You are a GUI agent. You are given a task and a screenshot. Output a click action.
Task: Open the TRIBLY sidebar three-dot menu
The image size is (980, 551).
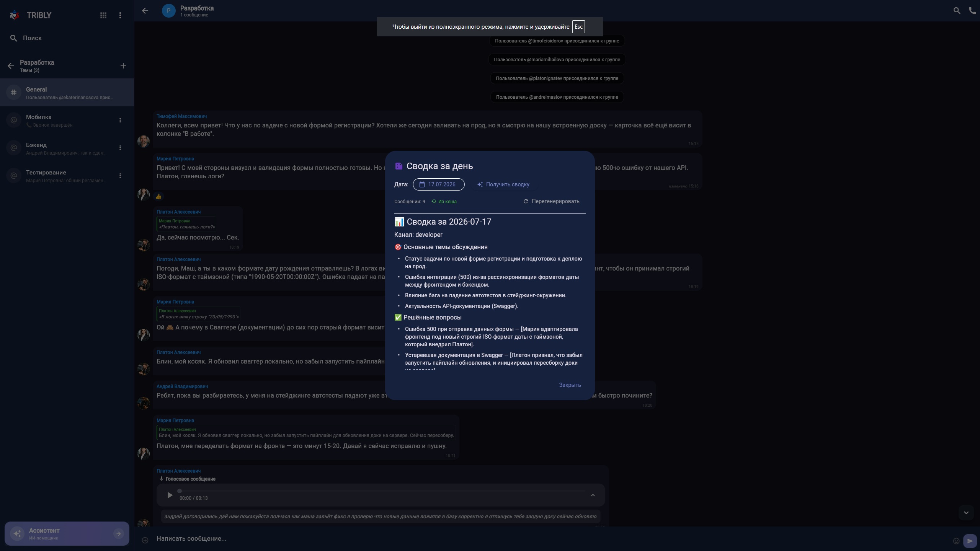(x=120, y=15)
